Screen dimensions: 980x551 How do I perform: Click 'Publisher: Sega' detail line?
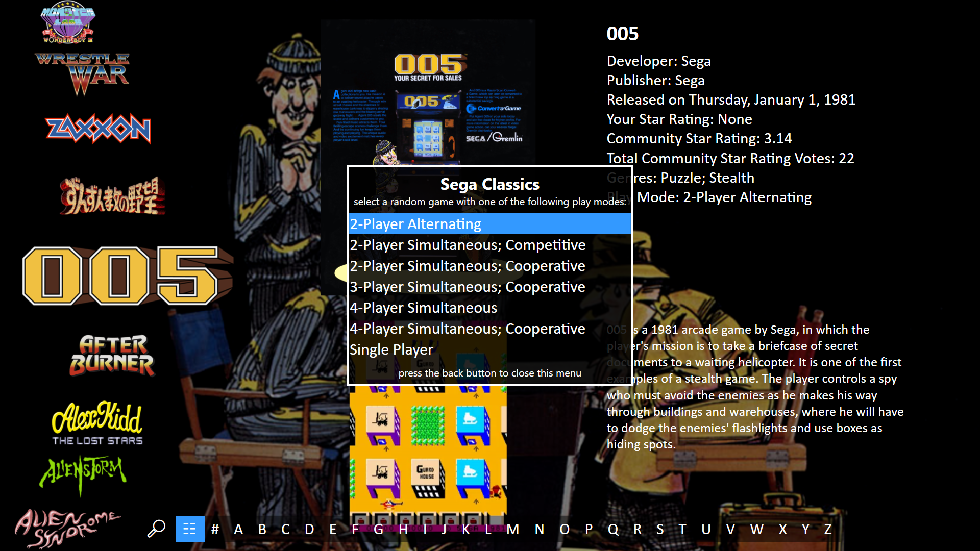click(x=655, y=80)
